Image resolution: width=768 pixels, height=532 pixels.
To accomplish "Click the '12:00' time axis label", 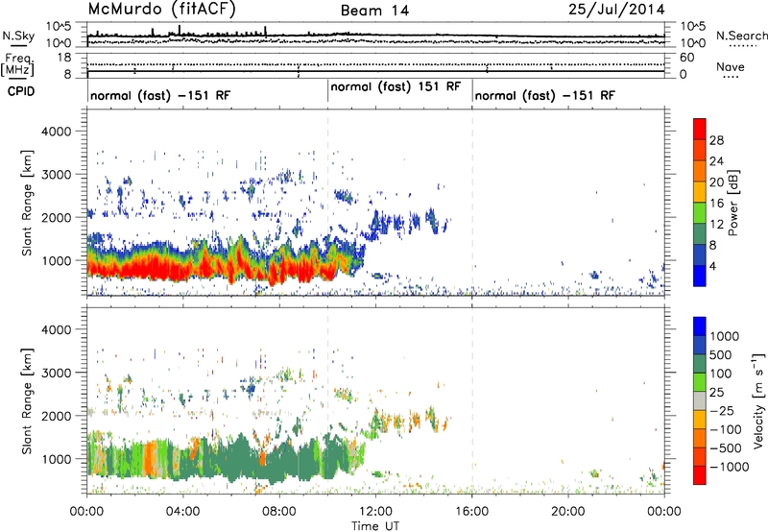I will click(375, 512).
